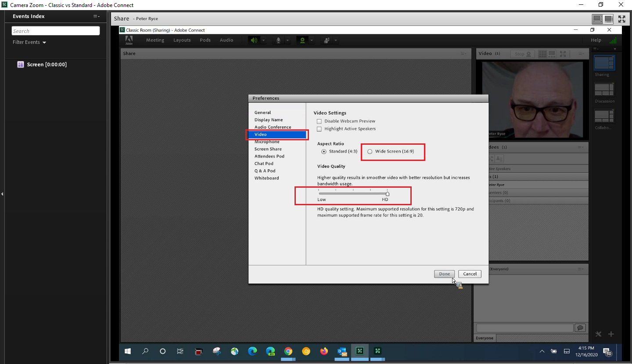Viewport: 632px width, 364px height.
Task: Switch Video pod to filmstrip view
Action: coord(553,54)
